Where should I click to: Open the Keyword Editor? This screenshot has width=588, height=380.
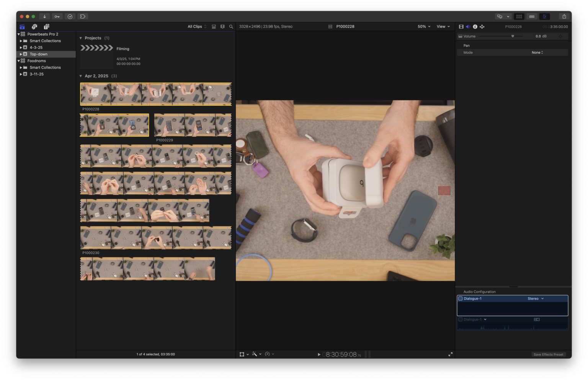[57, 16]
